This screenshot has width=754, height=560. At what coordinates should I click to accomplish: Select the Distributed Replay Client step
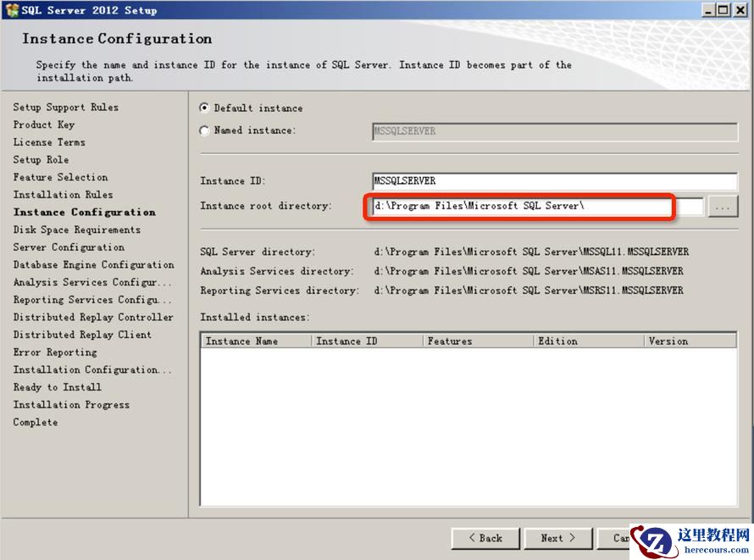point(82,335)
